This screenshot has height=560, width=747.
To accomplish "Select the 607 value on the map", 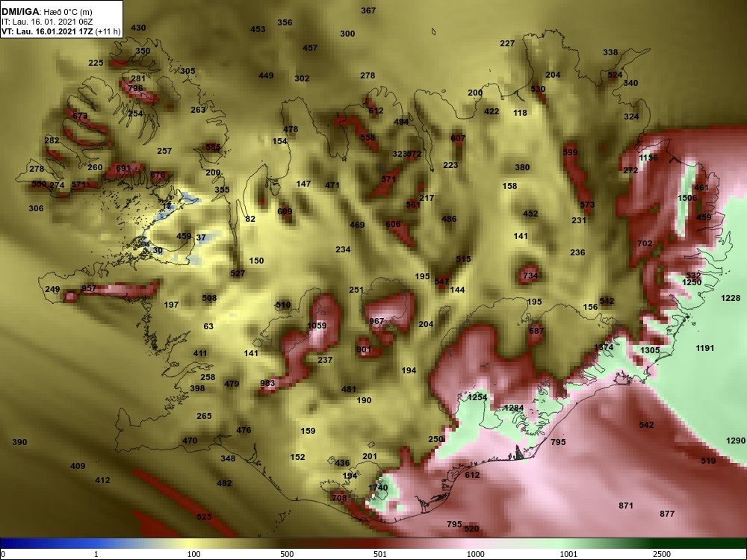I will coord(458,139).
